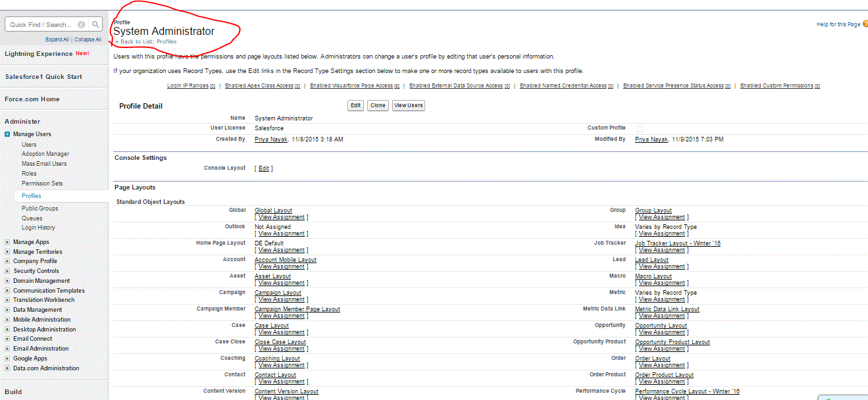
Task: Click Edit link for Console Layout
Action: [x=263, y=168]
